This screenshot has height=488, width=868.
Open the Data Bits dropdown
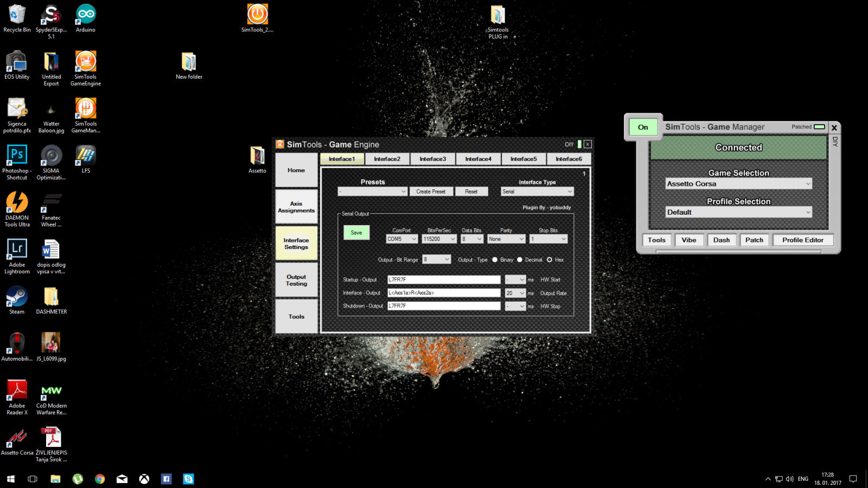[472, 239]
